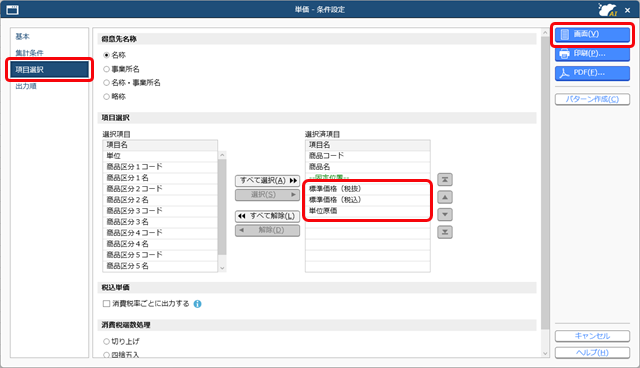Click the 解除(D) button

[267, 230]
